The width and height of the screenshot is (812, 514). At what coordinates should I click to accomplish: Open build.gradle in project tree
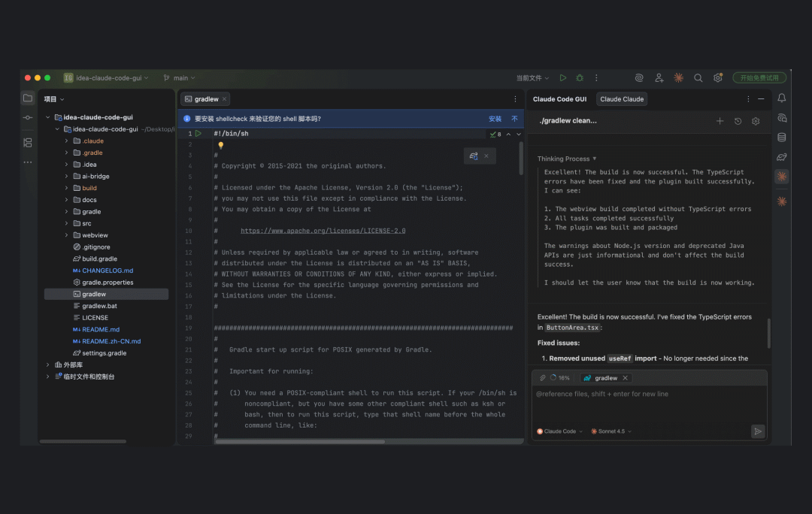(x=99, y=259)
